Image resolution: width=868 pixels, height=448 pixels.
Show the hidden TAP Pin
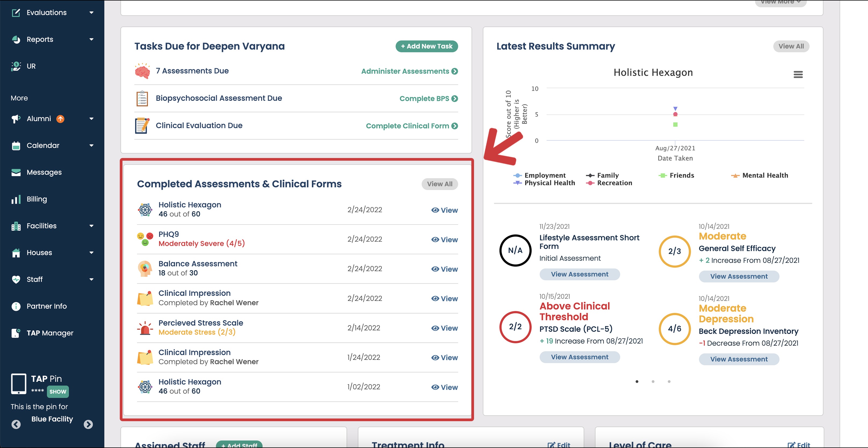click(x=58, y=391)
